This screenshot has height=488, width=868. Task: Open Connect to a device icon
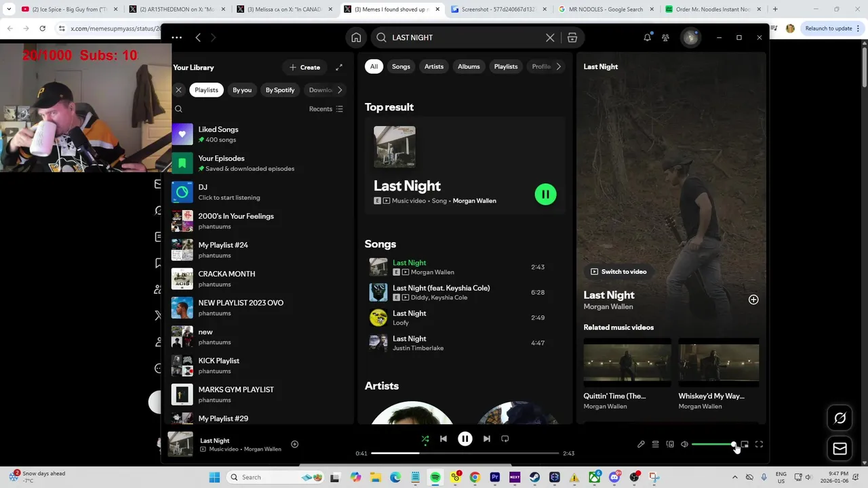(x=670, y=445)
